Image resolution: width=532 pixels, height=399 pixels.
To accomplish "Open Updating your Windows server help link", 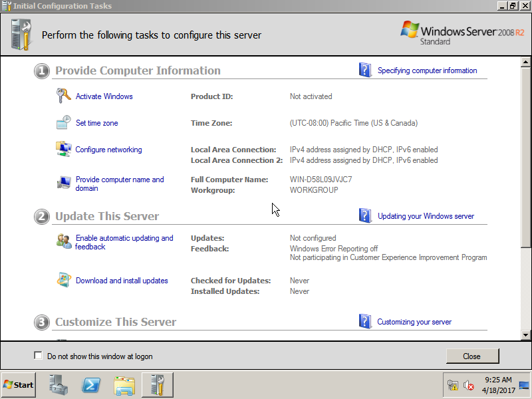I will (x=426, y=215).
